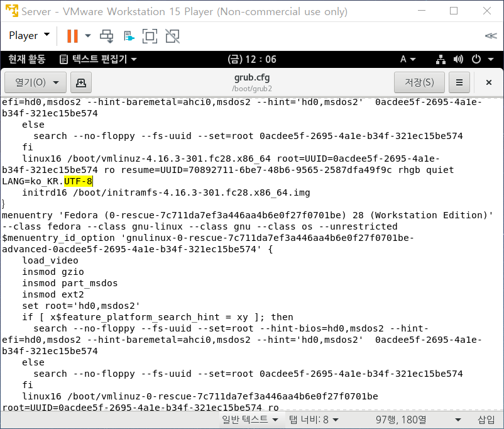Viewport: 504px width, 429px height.
Task: Click on 'insmod part_msdos' line
Action: pos(70,283)
